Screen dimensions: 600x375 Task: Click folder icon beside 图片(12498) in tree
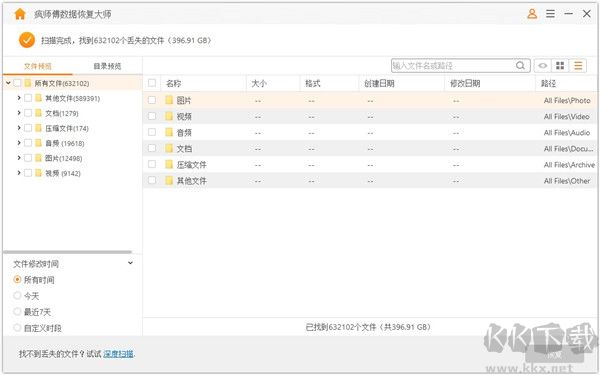tap(38, 158)
